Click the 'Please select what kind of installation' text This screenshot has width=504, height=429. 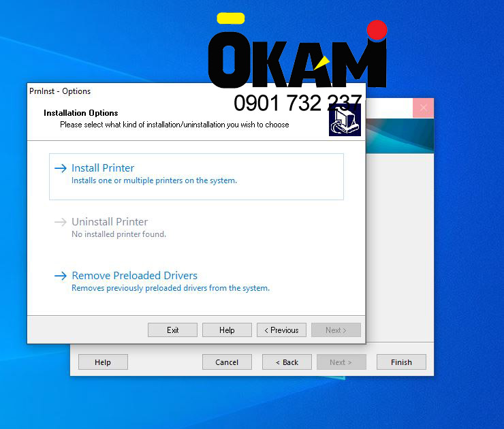tap(174, 125)
